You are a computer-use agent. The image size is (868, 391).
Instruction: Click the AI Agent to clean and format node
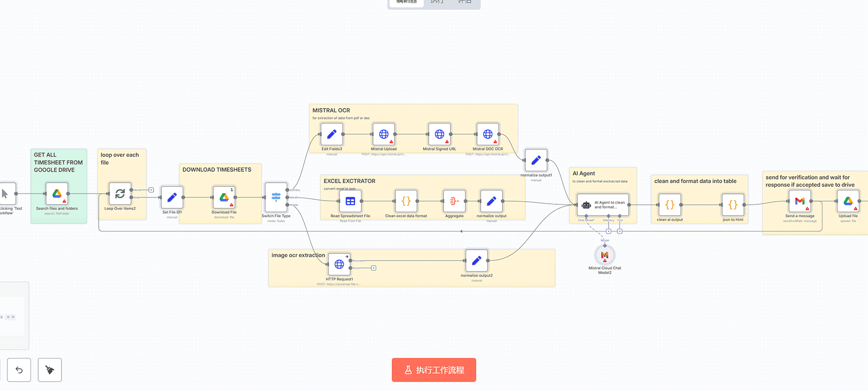602,205
